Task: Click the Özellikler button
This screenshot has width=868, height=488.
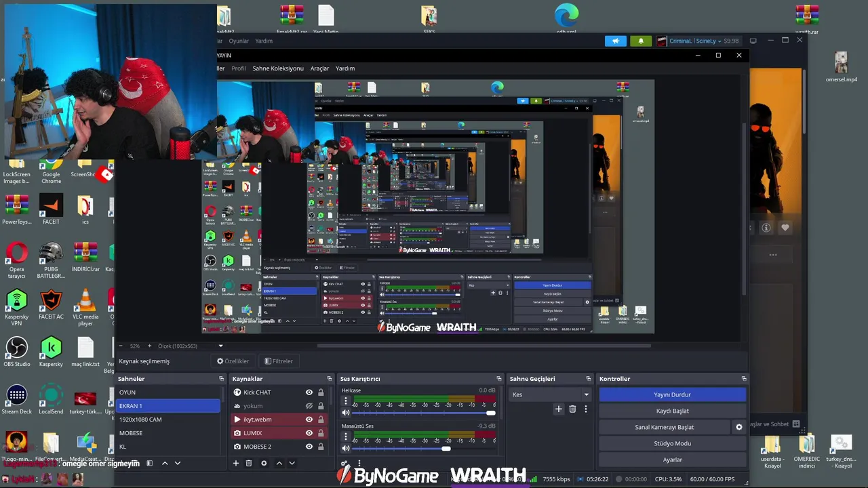Action: point(233,361)
